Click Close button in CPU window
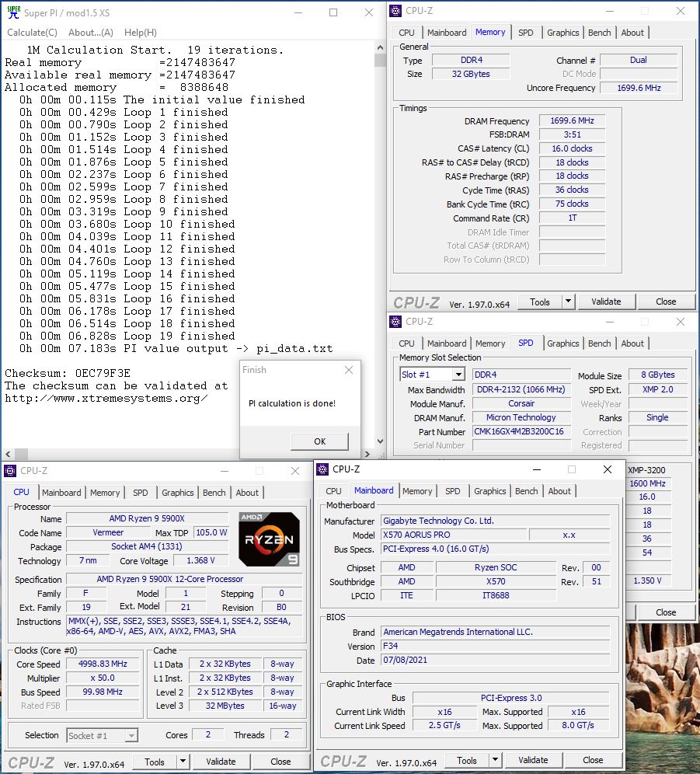The width and height of the screenshot is (700, 774). tap(280, 762)
